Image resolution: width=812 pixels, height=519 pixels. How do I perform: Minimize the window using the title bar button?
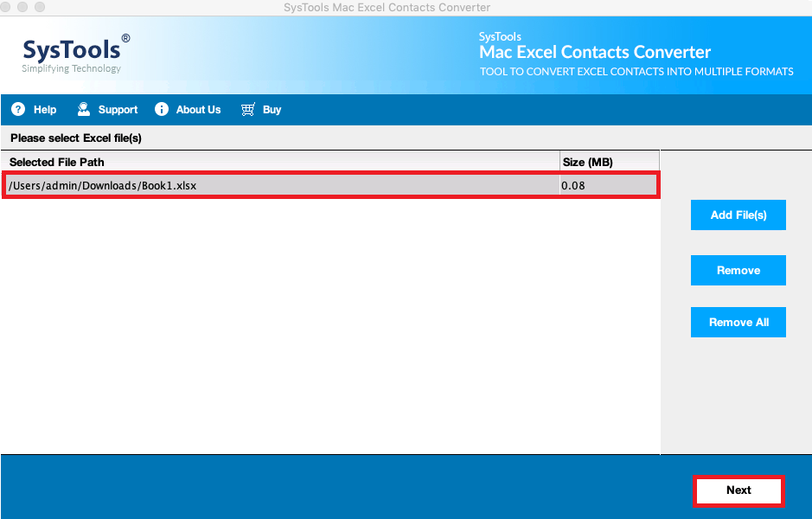click(23, 7)
